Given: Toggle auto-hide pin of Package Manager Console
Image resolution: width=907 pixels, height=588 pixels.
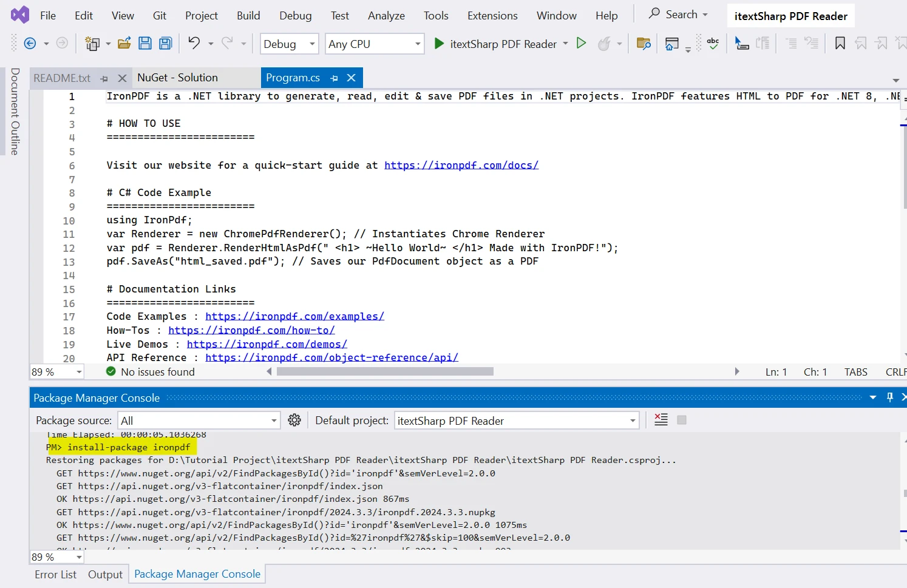Looking at the screenshot, I should tap(890, 397).
